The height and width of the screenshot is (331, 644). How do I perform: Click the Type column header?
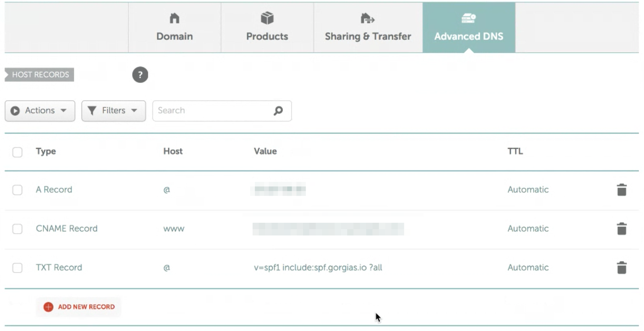point(46,151)
